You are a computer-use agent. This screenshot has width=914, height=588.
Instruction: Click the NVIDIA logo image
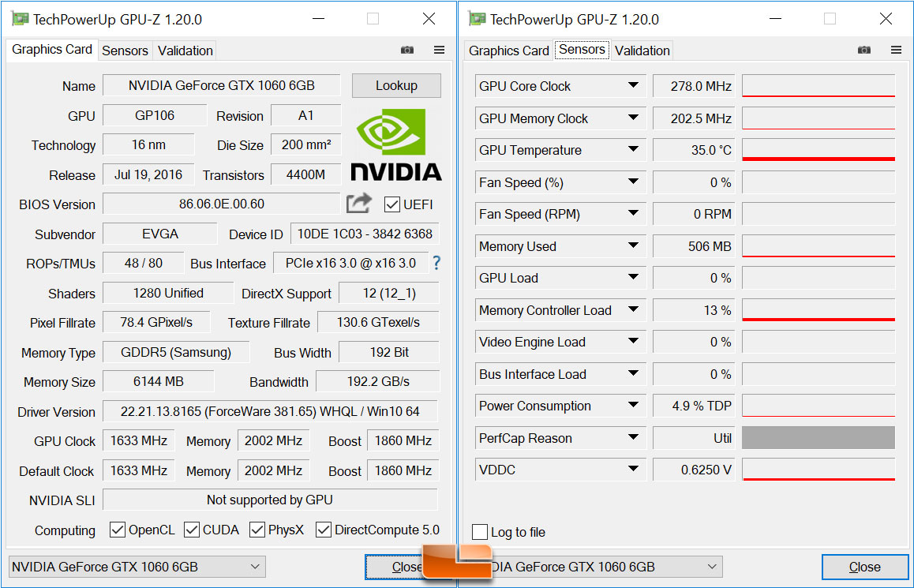[395, 144]
